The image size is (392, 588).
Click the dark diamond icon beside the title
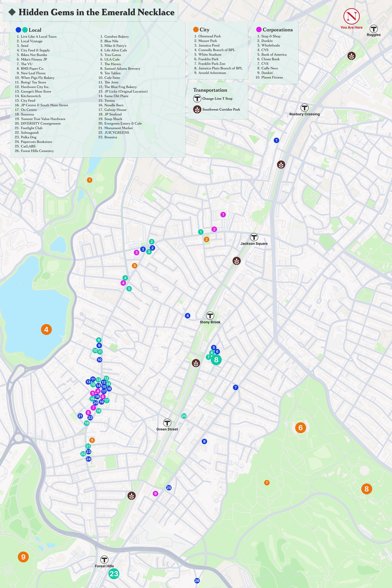click(x=12, y=12)
